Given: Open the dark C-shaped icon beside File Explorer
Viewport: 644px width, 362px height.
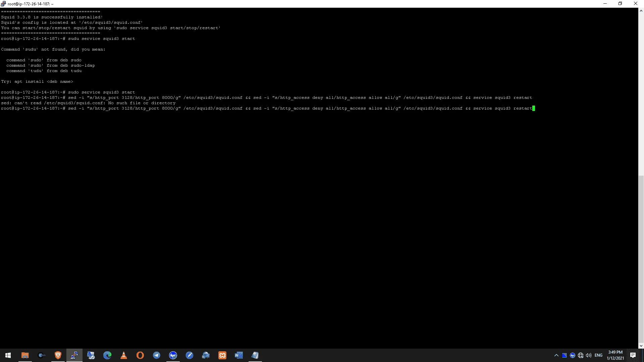Looking at the screenshot, I should (x=41, y=355).
